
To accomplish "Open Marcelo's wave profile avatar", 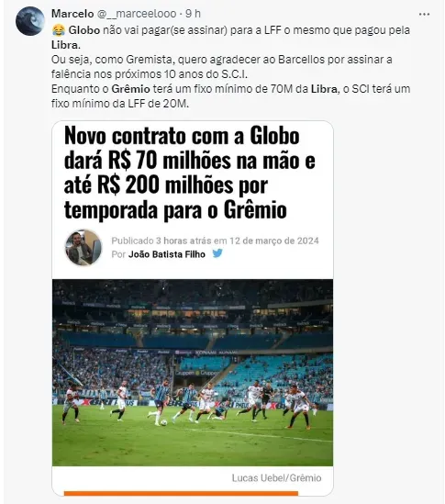I will pos(30,21).
